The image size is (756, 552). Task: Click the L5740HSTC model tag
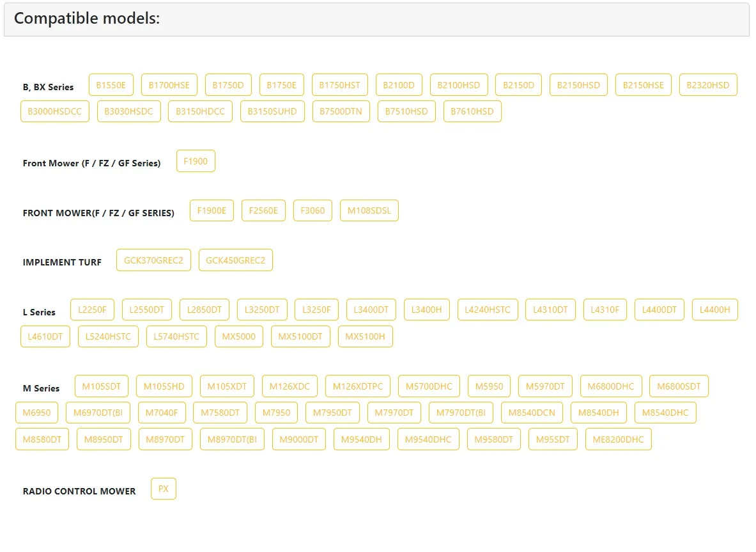point(176,336)
